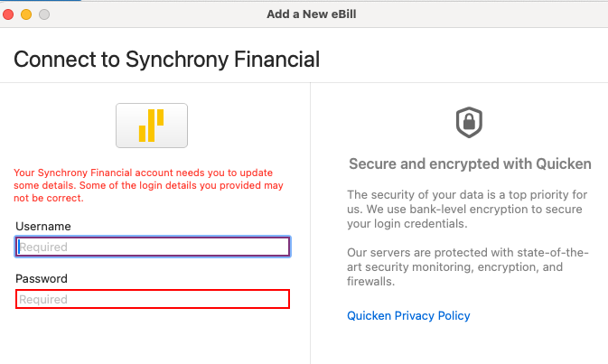The image size is (608, 364).
Task: Click the Required placeholder in Username
Action: (x=43, y=247)
